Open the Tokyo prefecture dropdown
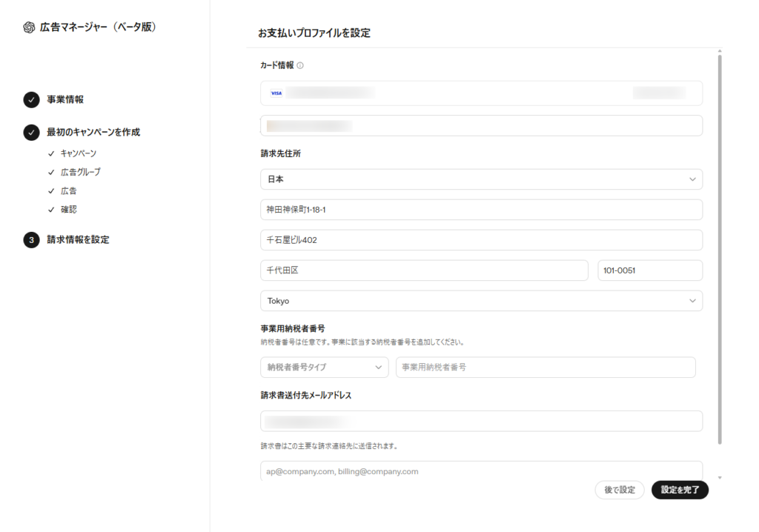759x532 pixels. click(x=481, y=301)
